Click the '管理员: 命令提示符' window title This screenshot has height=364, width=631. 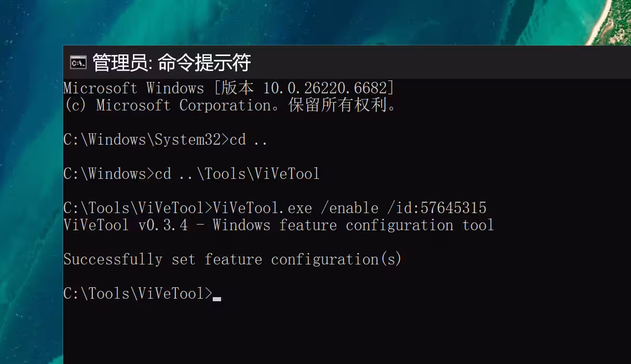click(x=172, y=63)
